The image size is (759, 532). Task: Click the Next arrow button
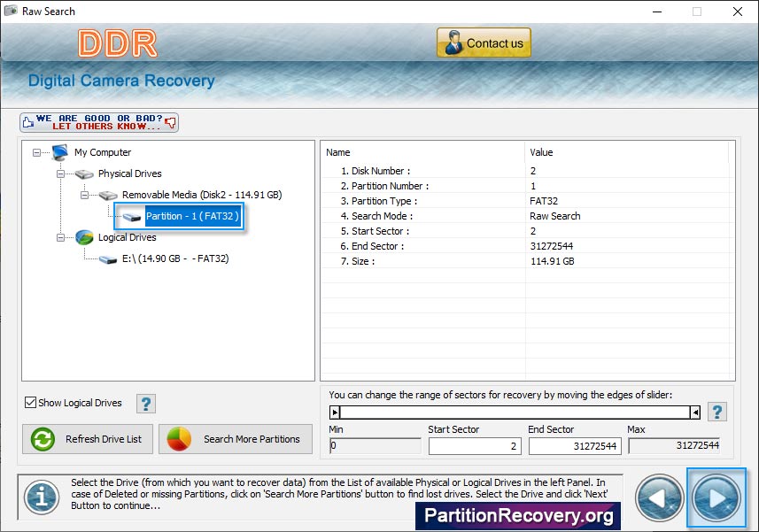[x=716, y=497]
